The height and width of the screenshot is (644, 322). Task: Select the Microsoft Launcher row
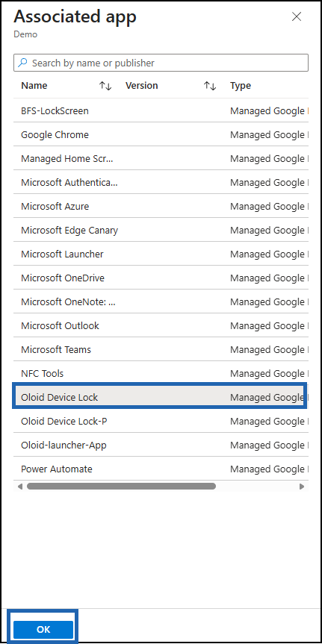(x=161, y=254)
